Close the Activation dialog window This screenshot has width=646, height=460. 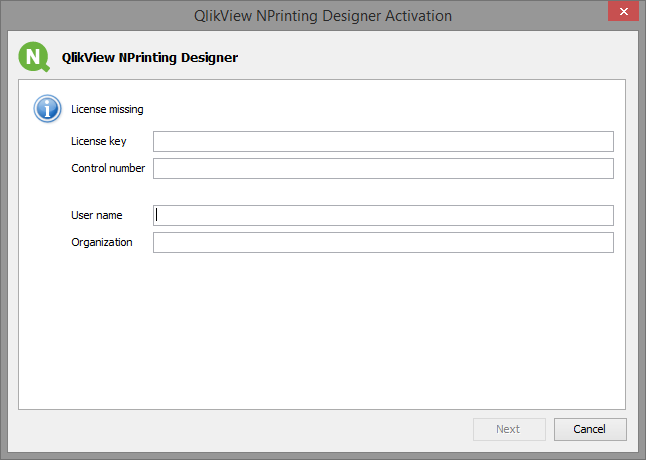pyautogui.click(x=623, y=11)
